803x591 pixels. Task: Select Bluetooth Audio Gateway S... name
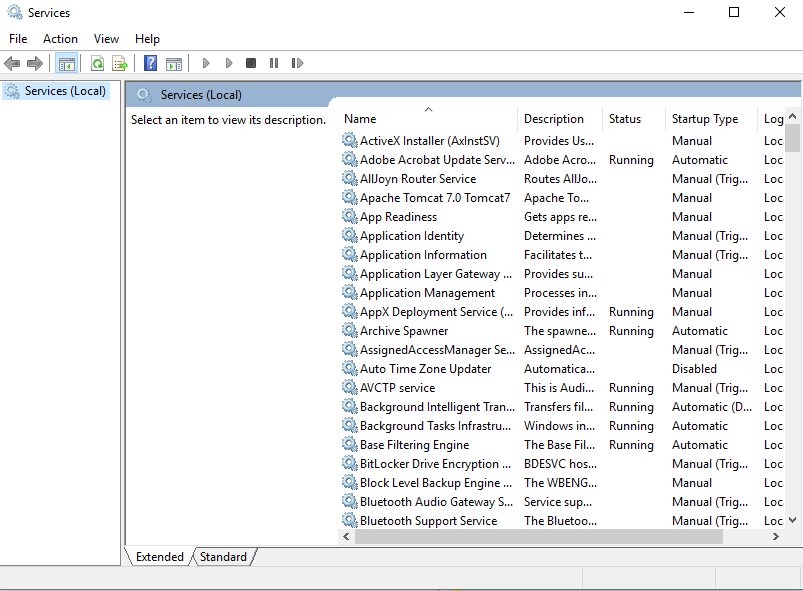pos(436,502)
